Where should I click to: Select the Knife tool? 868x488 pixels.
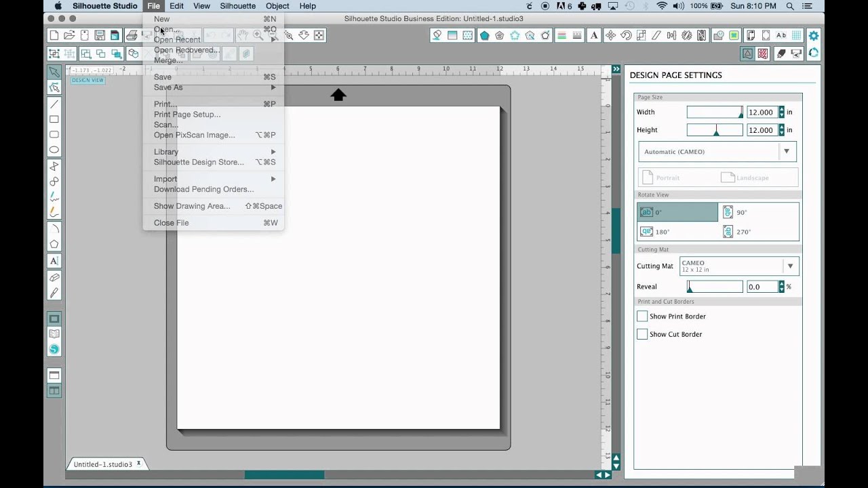pyautogui.click(x=54, y=293)
